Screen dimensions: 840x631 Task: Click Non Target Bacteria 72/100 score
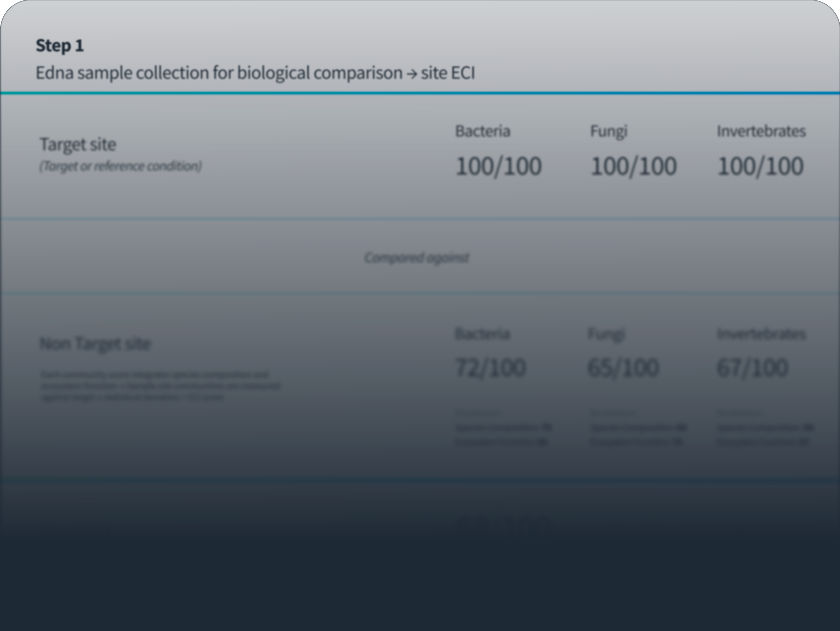[x=491, y=368]
